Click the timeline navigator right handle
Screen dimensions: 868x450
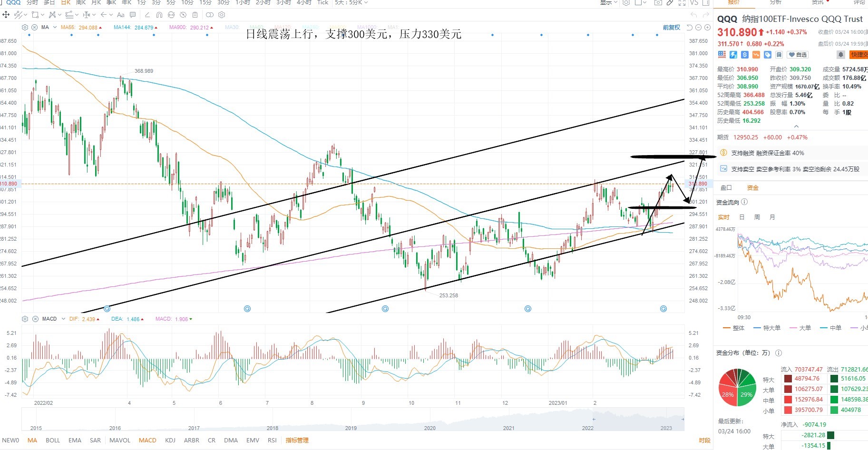[683, 419]
